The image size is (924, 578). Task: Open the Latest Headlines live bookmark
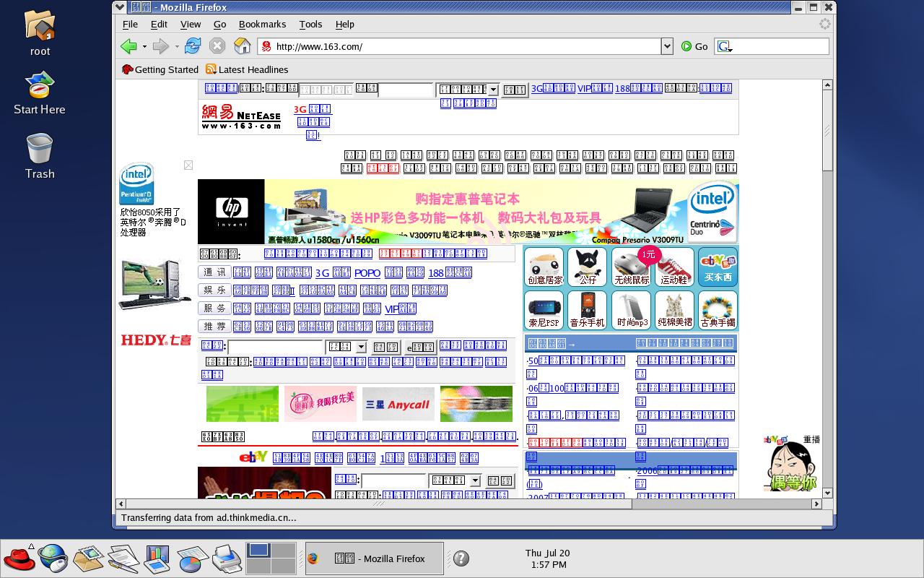click(247, 69)
